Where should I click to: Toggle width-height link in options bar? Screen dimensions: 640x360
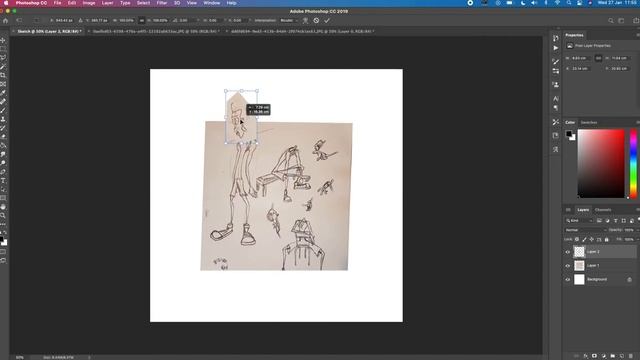142,20
